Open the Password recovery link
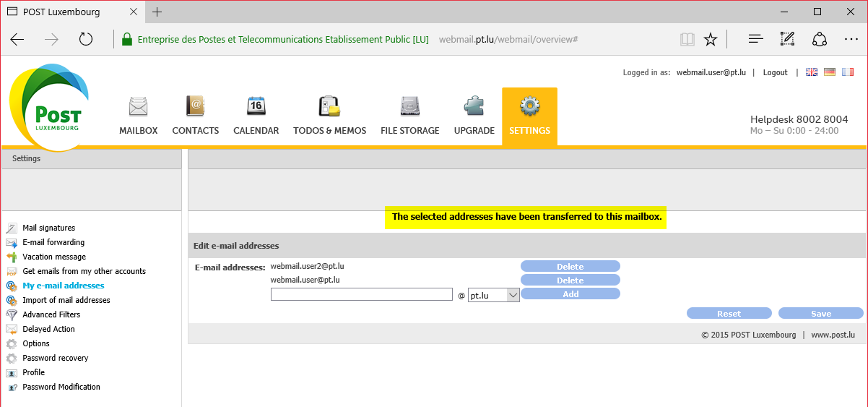The image size is (868, 407). (55, 358)
